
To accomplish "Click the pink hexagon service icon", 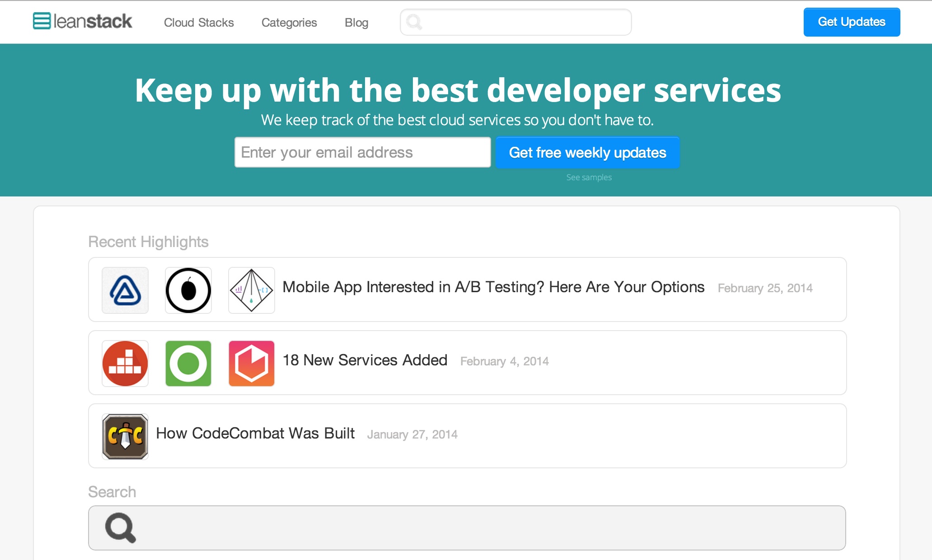I will click(x=252, y=364).
